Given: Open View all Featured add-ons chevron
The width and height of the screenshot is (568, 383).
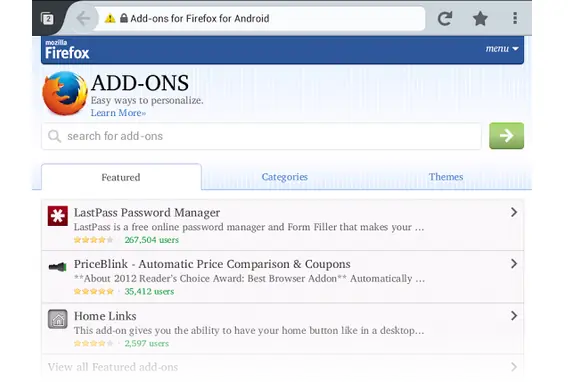Looking at the screenshot, I should tap(514, 367).
